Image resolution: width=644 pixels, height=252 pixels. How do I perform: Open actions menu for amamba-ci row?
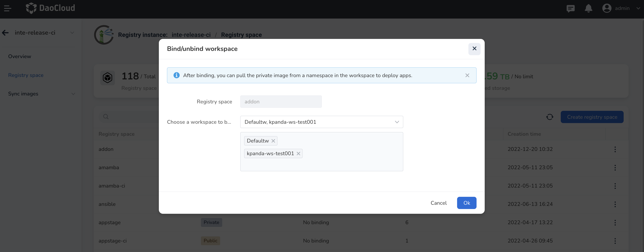coord(615,186)
